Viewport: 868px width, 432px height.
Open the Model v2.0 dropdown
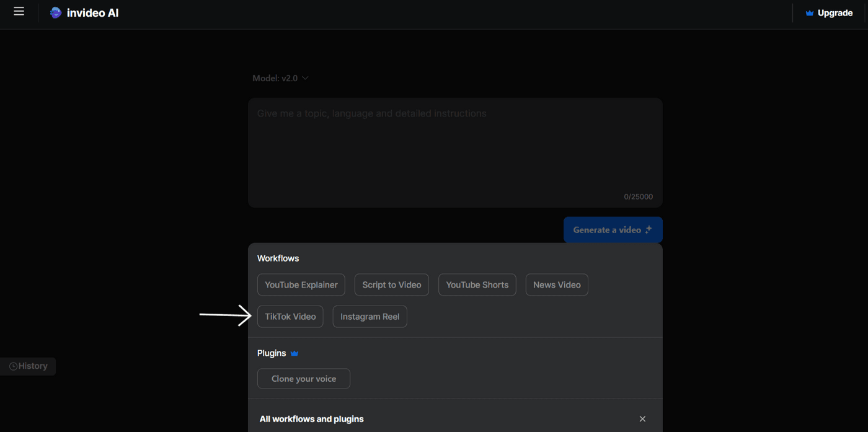coord(280,78)
